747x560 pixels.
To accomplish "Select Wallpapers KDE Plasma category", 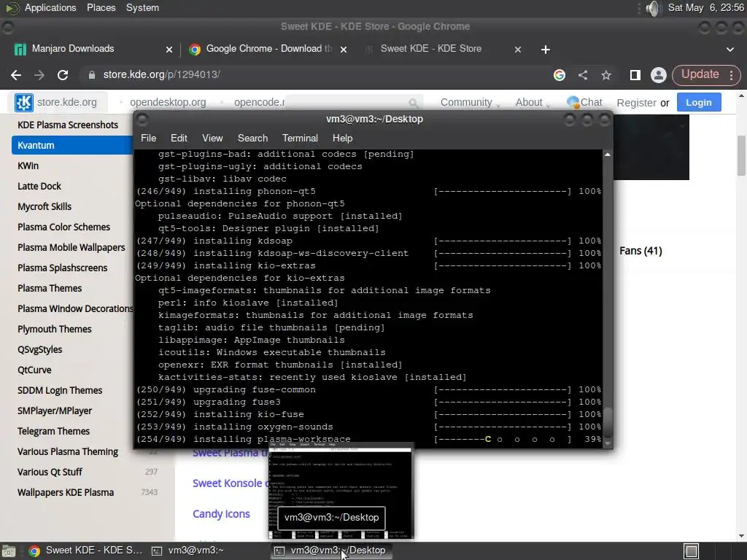I will (66, 492).
